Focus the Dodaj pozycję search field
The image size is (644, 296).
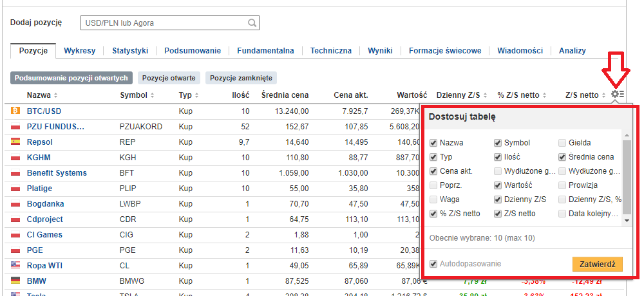(170, 23)
